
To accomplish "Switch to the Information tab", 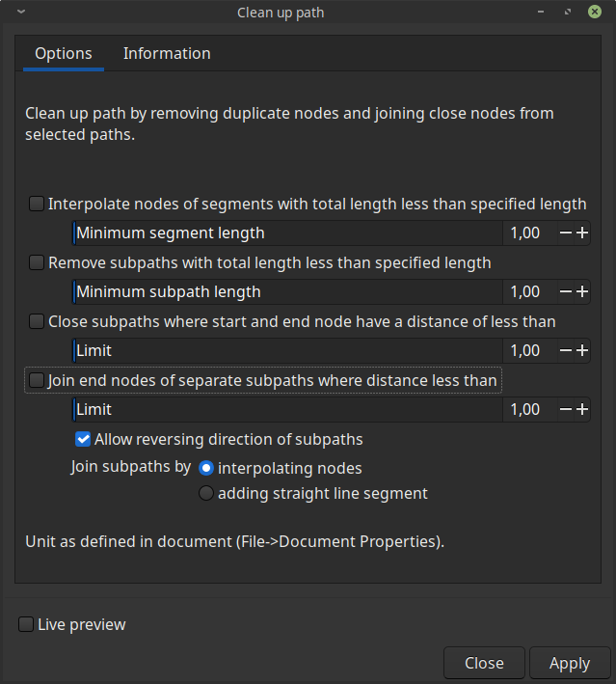I will coord(167,53).
